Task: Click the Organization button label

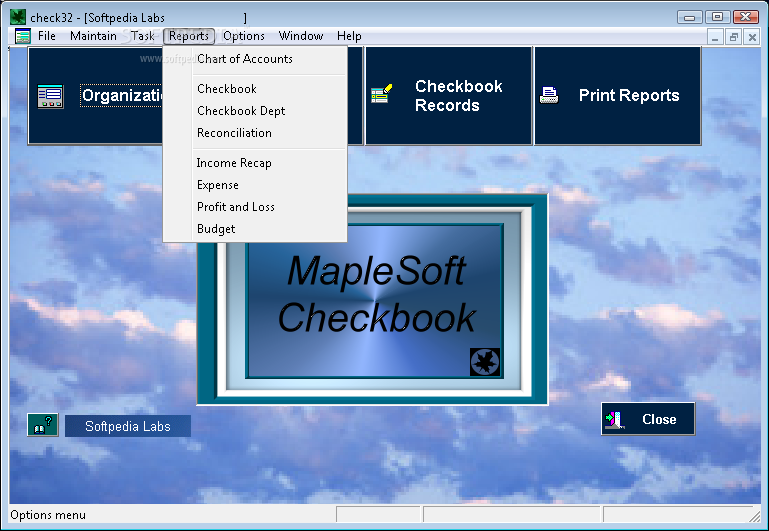Action: (x=122, y=95)
